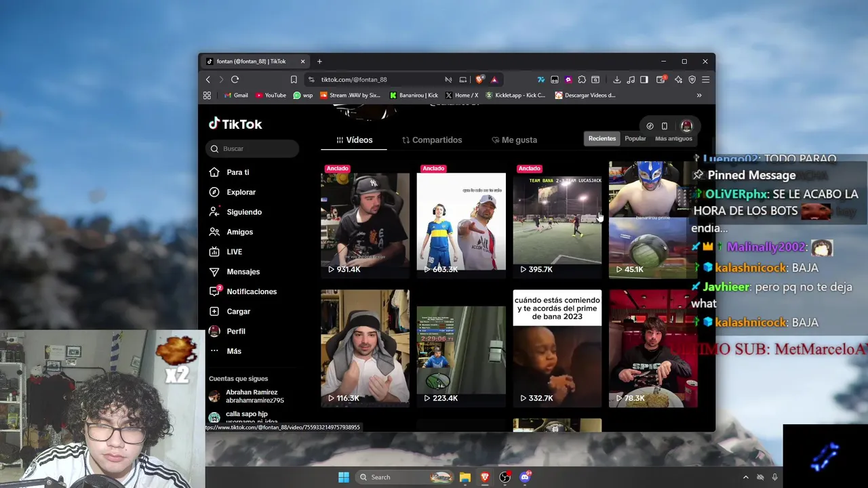868x488 pixels.
Task: Sort videos by Popular
Action: pos(635,138)
